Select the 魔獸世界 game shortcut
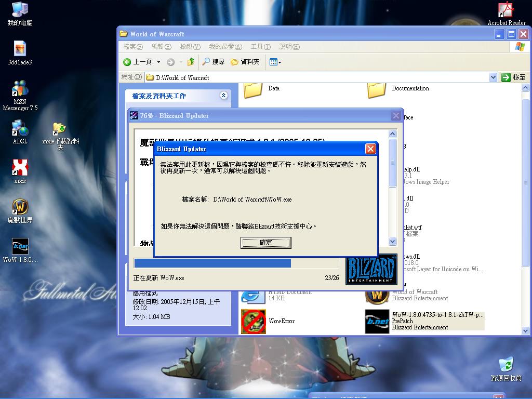The width and height of the screenshot is (532, 399). (20, 211)
